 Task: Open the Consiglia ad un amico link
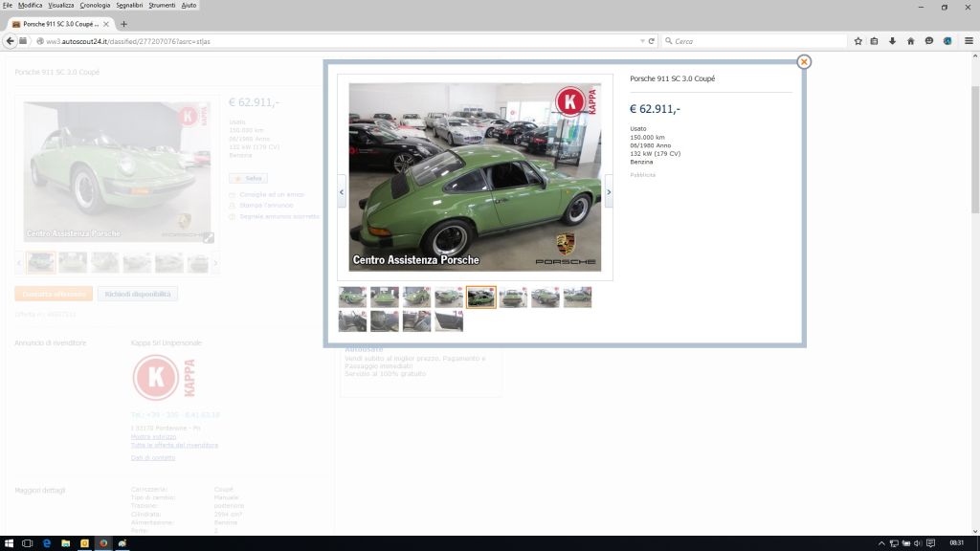click(x=271, y=195)
